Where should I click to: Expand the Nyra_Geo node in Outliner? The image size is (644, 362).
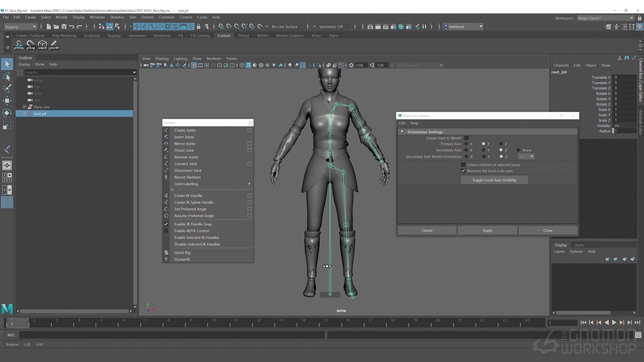click(24, 107)
